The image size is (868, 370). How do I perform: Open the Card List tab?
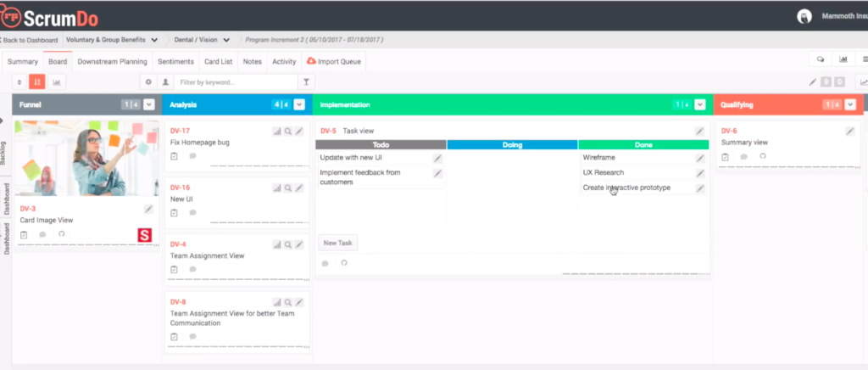(x=219, y=62)
